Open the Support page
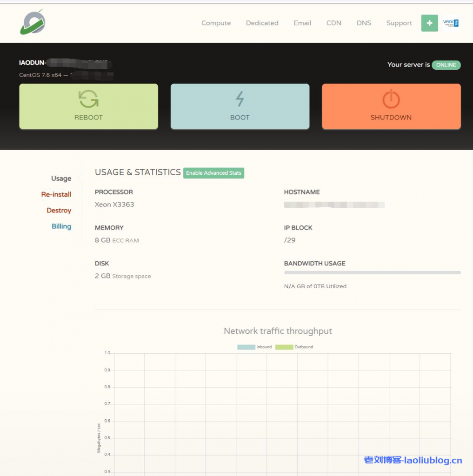The height and width of the screenshot is (476, 473). point(399,23)
